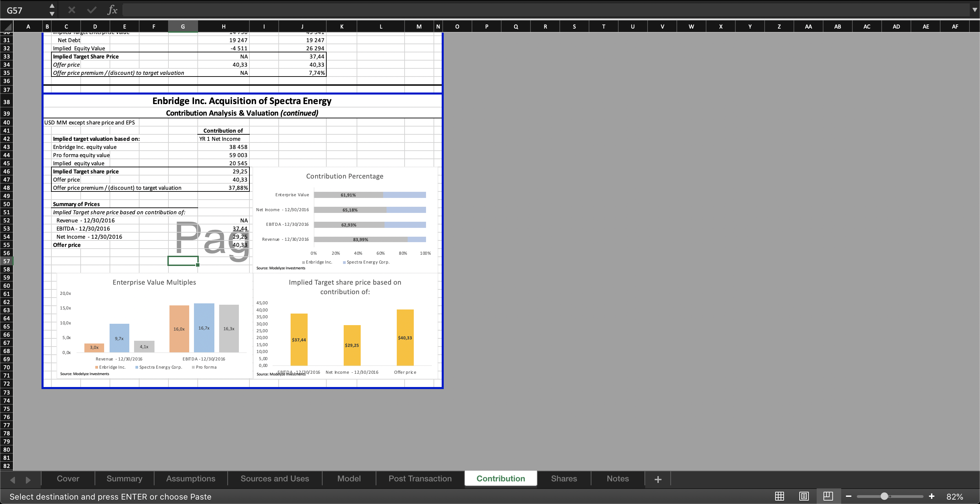
Task: Click the $40,33 Offer price bar
Action: click(x=405, y=337)
